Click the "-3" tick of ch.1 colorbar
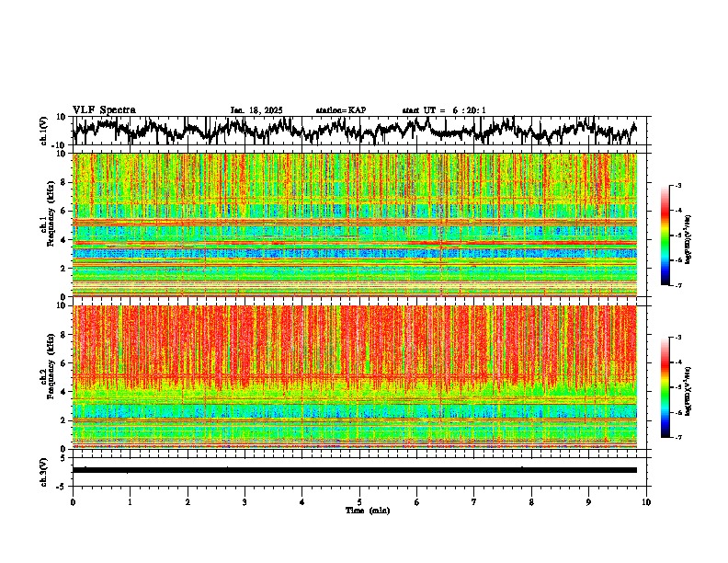Viewport: 728px width, 563px height. pos(677,186)
